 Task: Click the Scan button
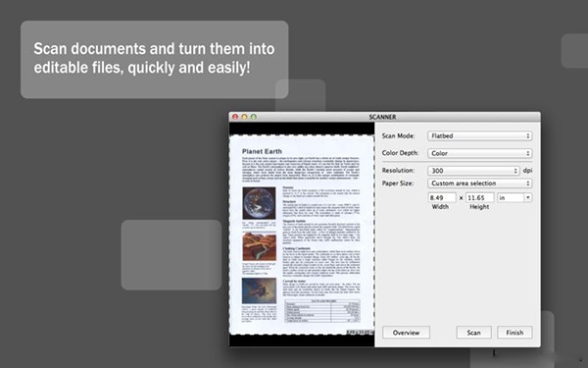click(x=473, y=333)
